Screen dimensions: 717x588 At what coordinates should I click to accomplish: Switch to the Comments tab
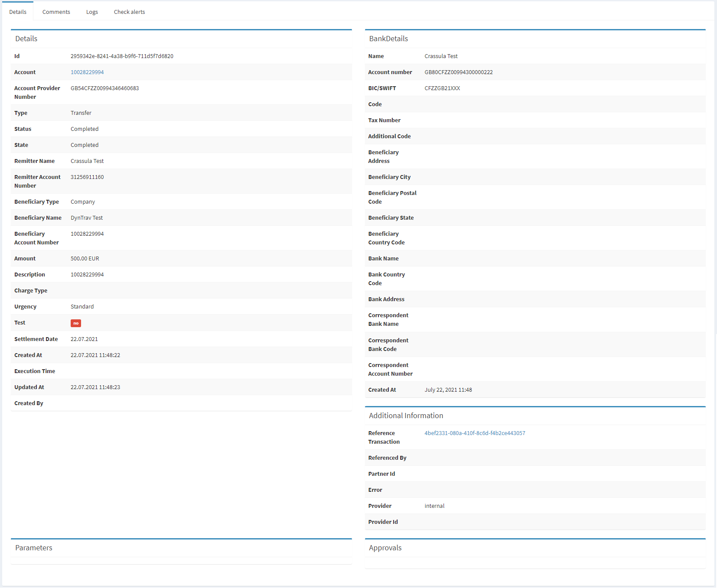(x=56, y=12)
